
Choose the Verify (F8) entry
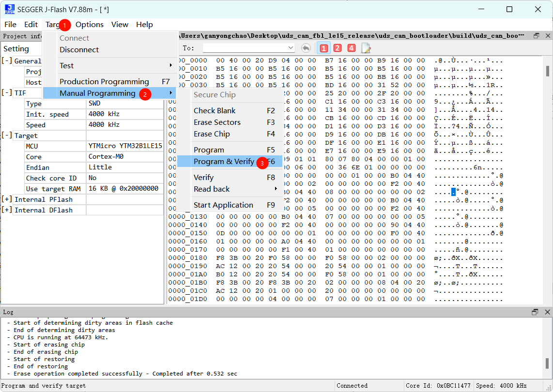tap(230, 178)
